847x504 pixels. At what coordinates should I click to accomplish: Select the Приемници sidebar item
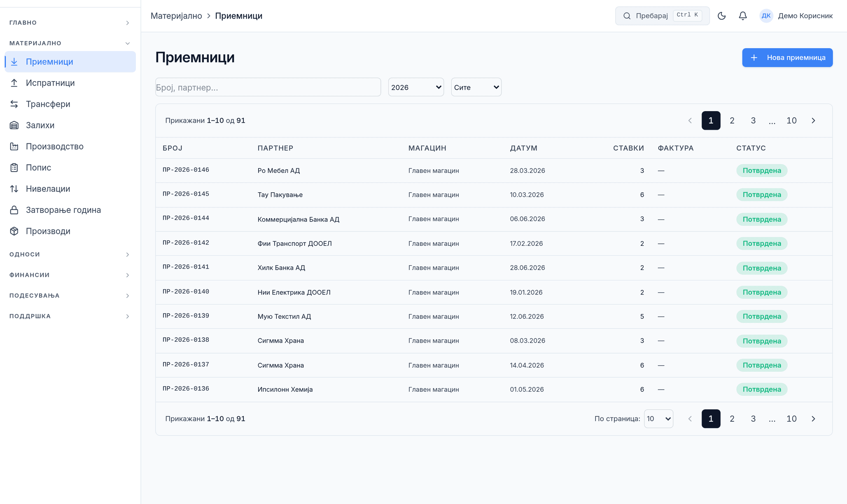click(70, 62)
